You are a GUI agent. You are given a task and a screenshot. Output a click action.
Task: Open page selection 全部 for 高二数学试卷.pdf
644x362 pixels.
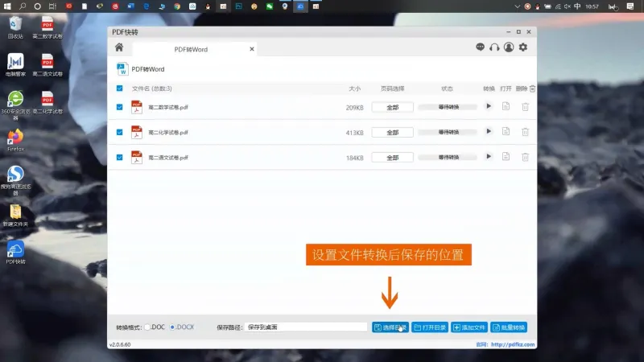(392, 107)
